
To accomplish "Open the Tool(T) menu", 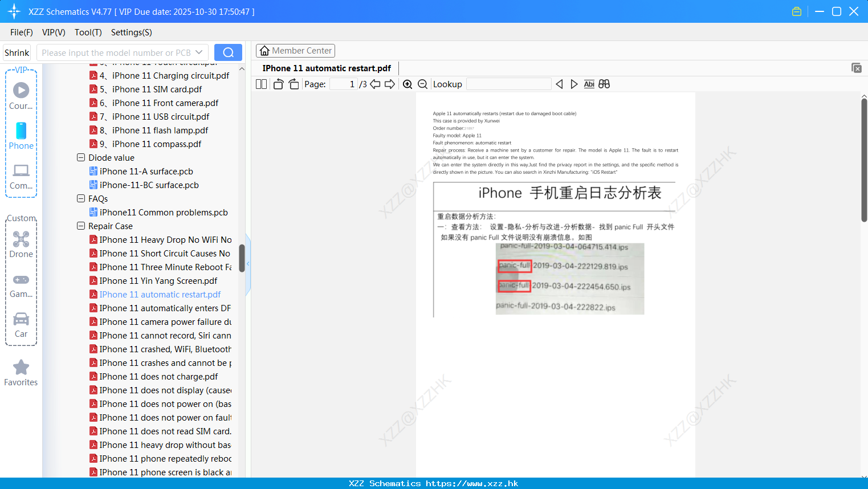I will [x=88, y=32].
